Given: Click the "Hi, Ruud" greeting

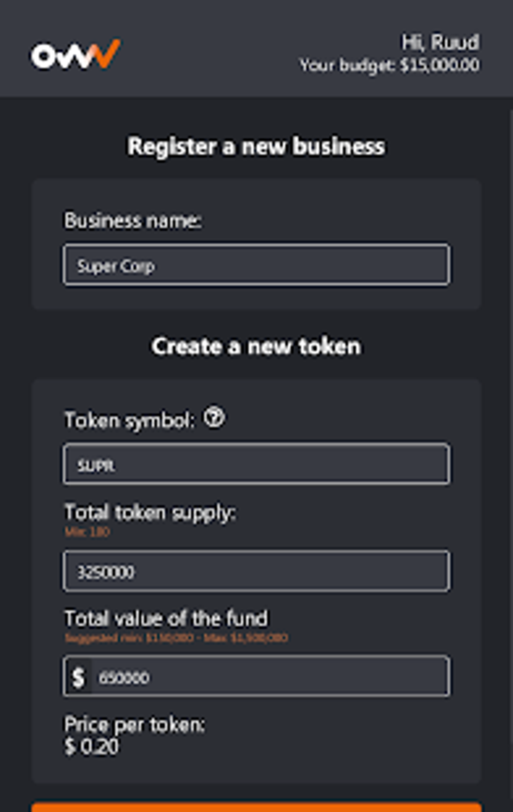Looking at the screenshot, I should [x=440, y=42].
